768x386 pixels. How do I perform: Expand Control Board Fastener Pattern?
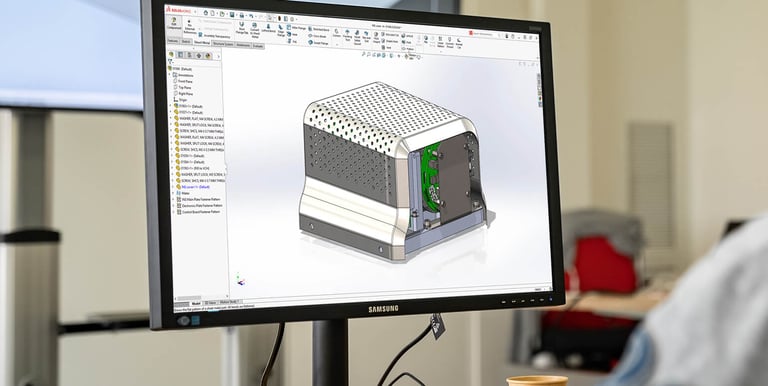coord(173,212)
